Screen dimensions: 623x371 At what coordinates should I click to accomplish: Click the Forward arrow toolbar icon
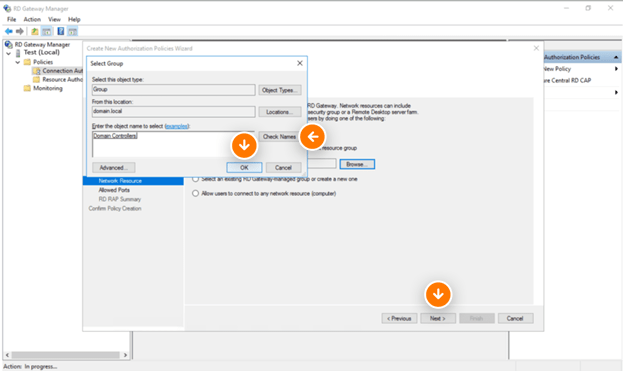pos(19,31)
